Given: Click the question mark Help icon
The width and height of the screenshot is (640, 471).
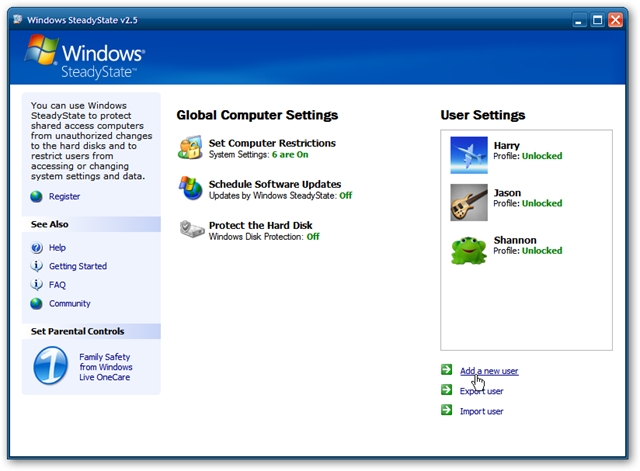Looking at the screenshot, I should [x=36, y=248].
